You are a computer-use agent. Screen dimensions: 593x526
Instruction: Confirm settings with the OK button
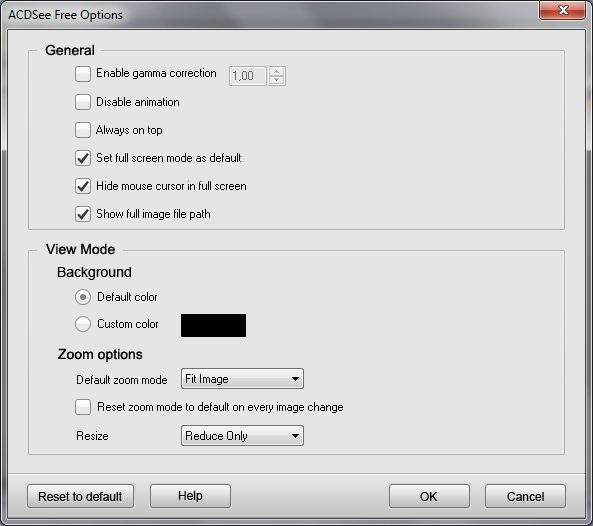point(429,496)
